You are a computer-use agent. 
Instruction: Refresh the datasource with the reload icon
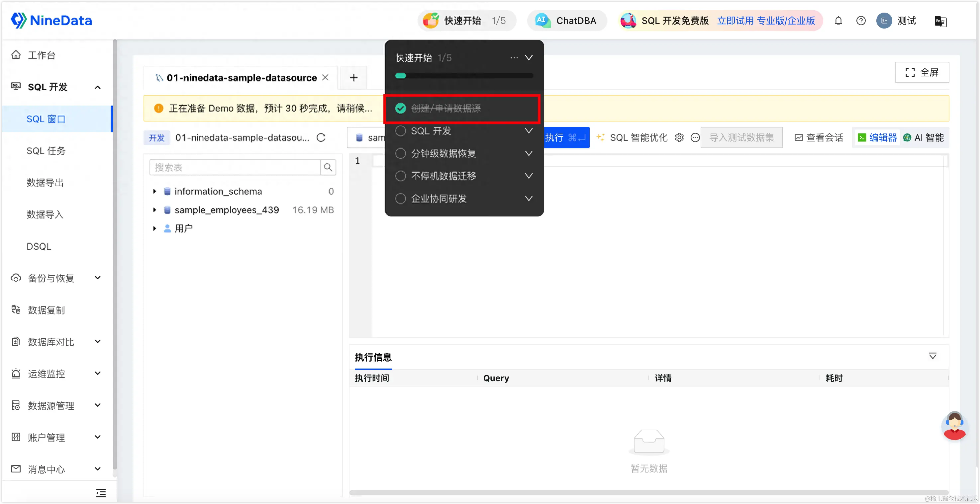[321, 137]
